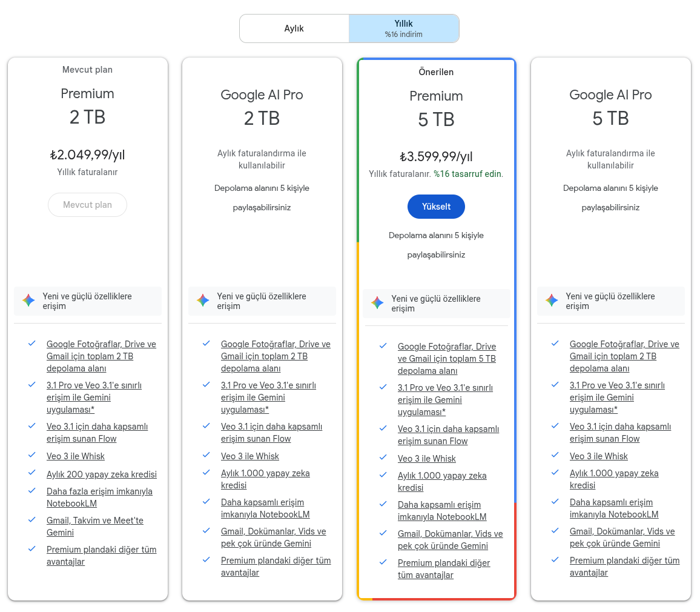
Task: Open Flow link in AI Pro 5 TB card
Action: click(621, 433)
